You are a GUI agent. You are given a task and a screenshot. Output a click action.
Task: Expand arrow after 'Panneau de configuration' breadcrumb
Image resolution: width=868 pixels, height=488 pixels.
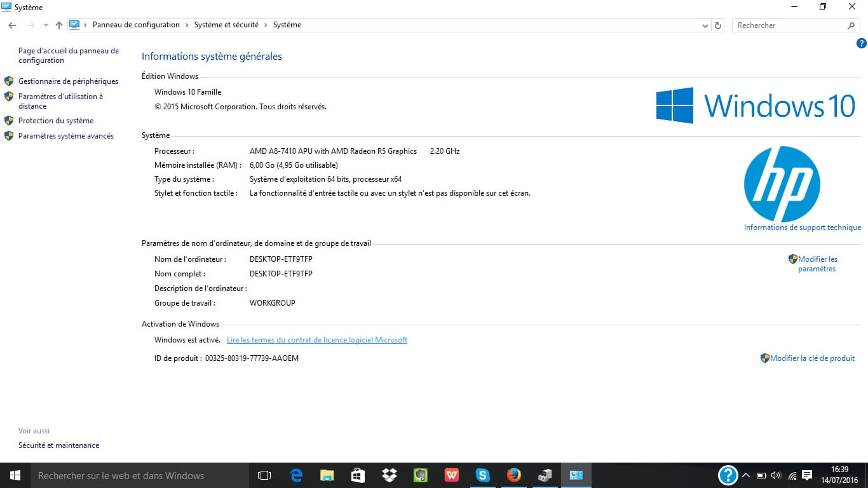point(187,25)
